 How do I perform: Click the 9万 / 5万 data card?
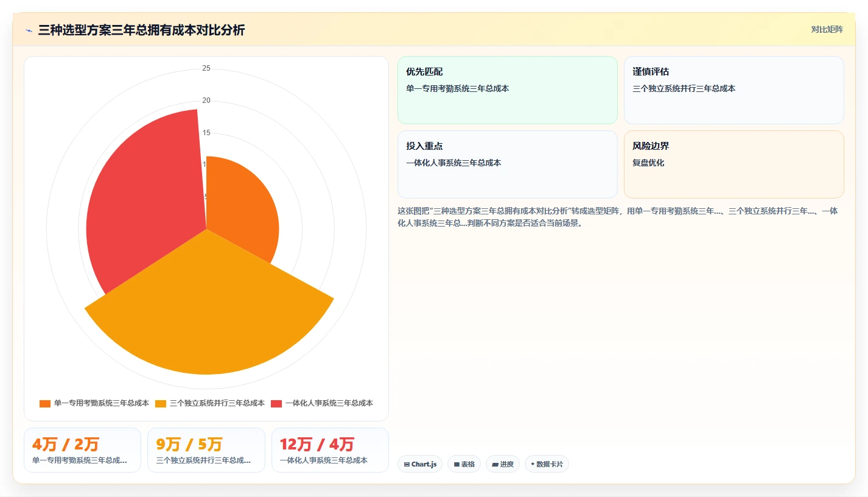[x=206, y=450]
